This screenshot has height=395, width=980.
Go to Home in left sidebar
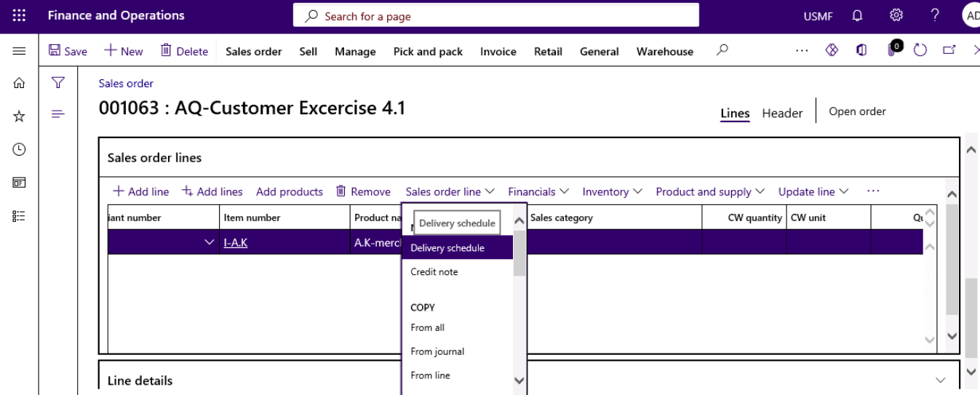coord(20,83)
